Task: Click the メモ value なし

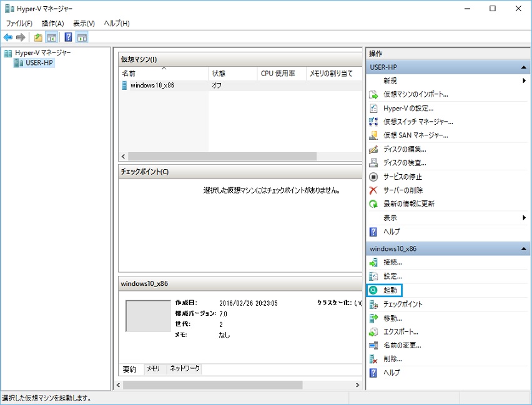Action: pyautogui.click(x=224, y=335)
